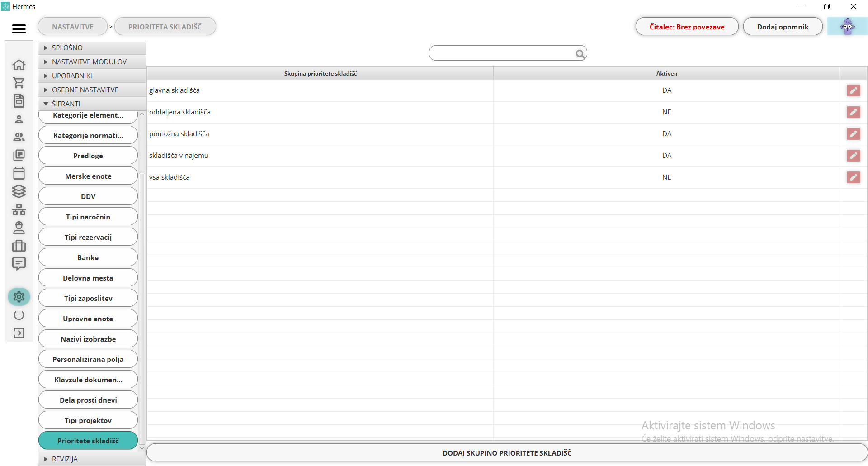Edit the glavna skladišča row
This screenshot has width=868, height=466.
point(853,90)
